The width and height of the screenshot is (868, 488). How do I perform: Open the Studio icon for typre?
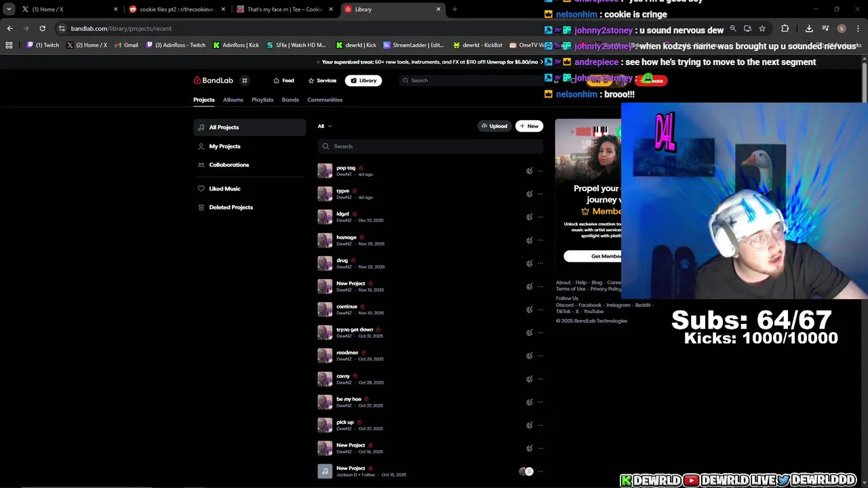pos(530,194)
